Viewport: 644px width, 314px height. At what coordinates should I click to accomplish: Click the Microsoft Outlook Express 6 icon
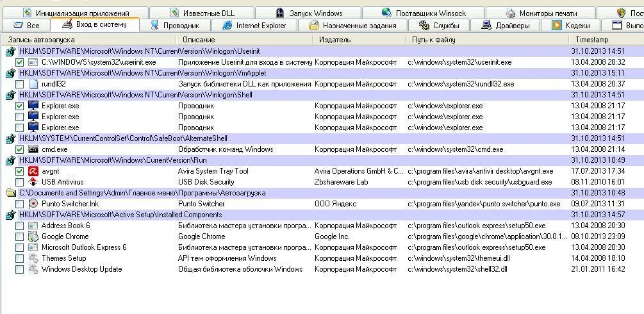click(33, 247)
